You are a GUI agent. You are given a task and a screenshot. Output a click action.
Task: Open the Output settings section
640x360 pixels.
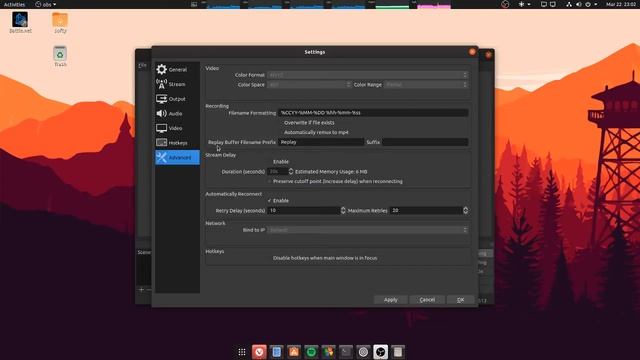click(x=177, y=99)
